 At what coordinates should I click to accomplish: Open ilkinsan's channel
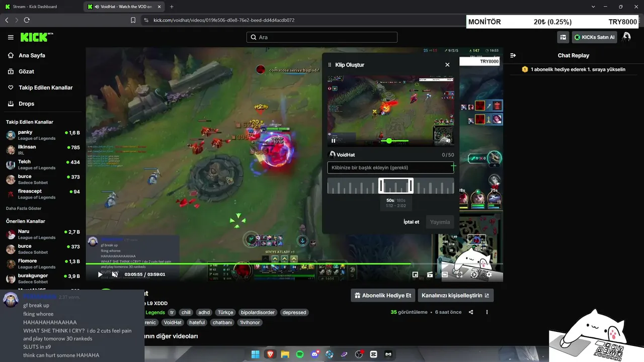click(43, 150)
